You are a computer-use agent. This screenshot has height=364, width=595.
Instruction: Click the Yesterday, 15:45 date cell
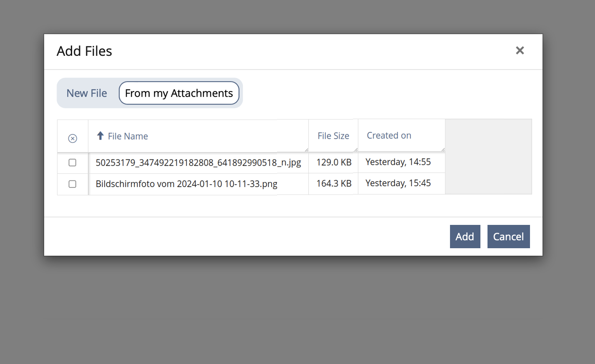[x=398, y=183]
